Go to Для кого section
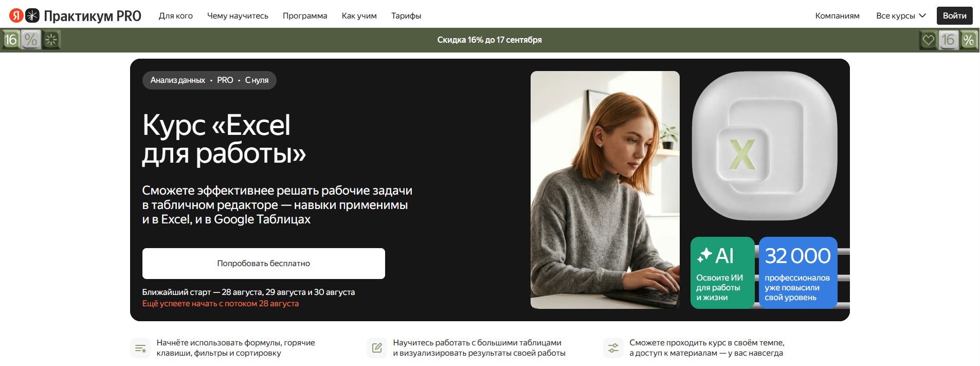980x366 pixels. (x=176, y=16)
